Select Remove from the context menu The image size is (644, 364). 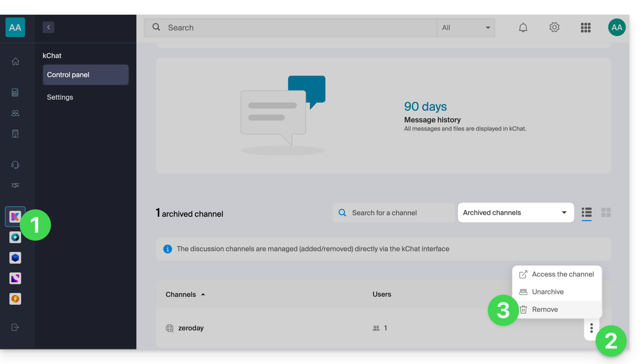pos(545,309)
